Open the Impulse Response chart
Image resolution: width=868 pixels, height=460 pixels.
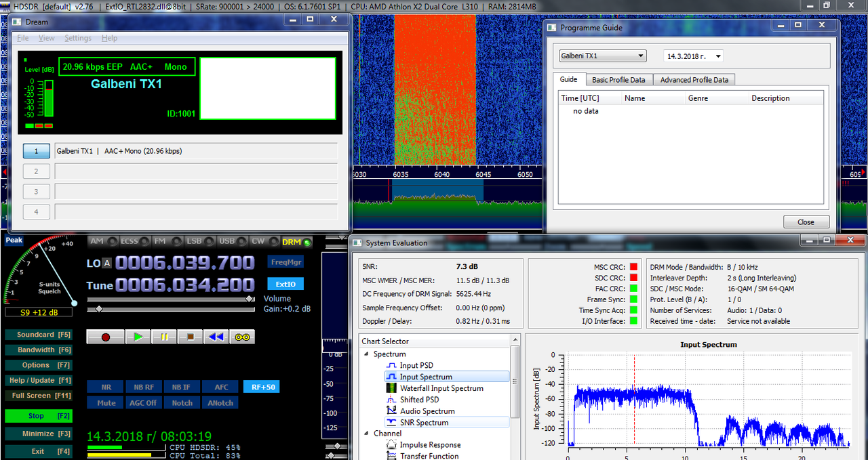430,445
